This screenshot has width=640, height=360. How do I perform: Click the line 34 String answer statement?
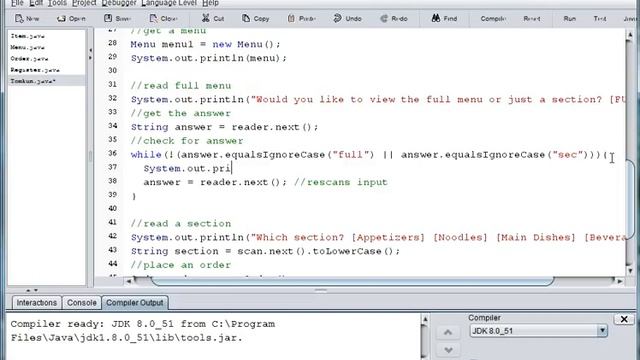[x=224, y=127]
